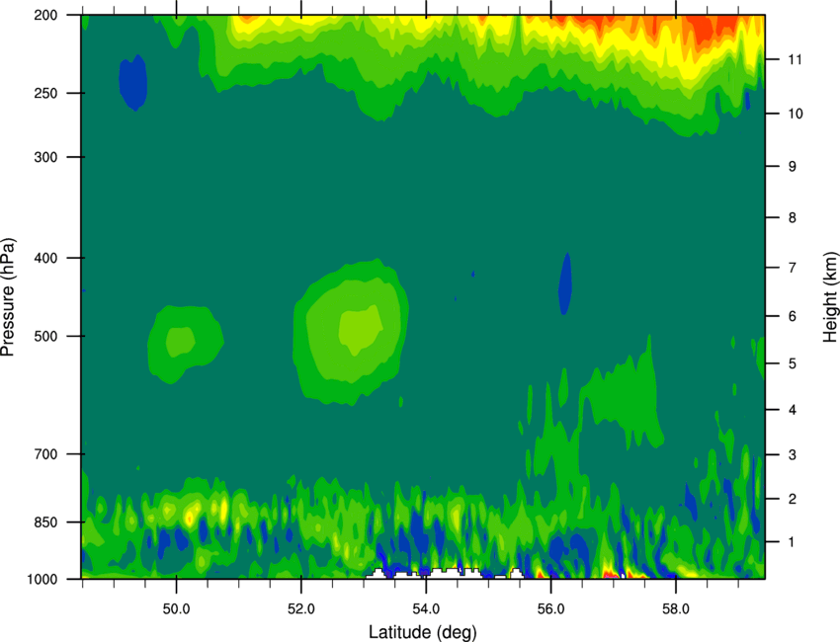Click the 'Height (km)' axis title
This screenshot has width=840, height=642.
pos(830,296)
